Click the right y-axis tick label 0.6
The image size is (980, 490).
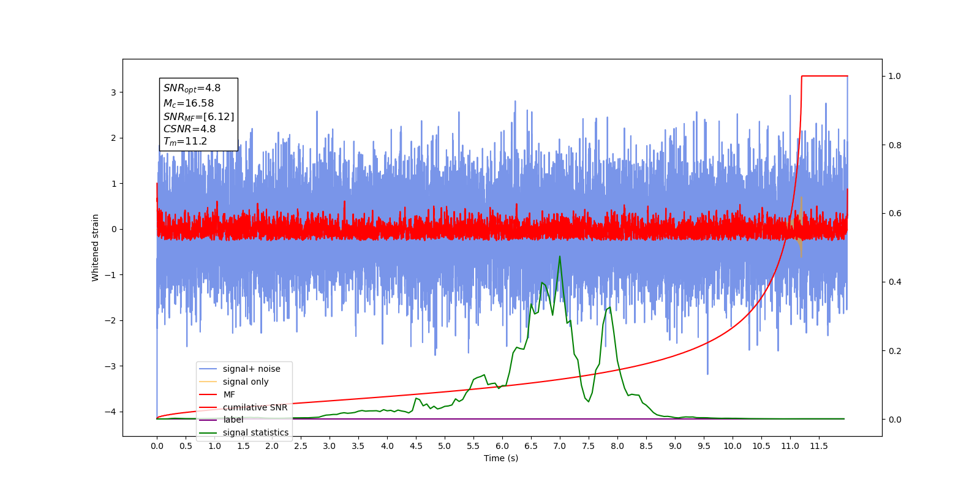point(895,214)
